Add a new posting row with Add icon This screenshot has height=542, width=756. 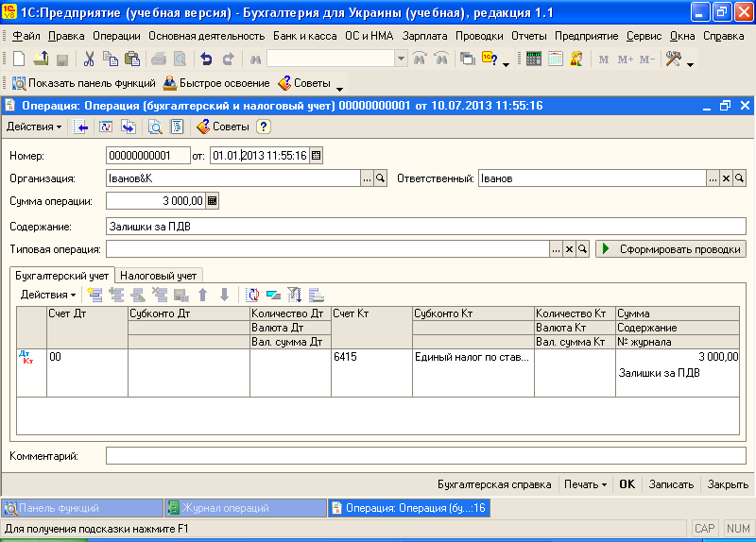[94, 295]
